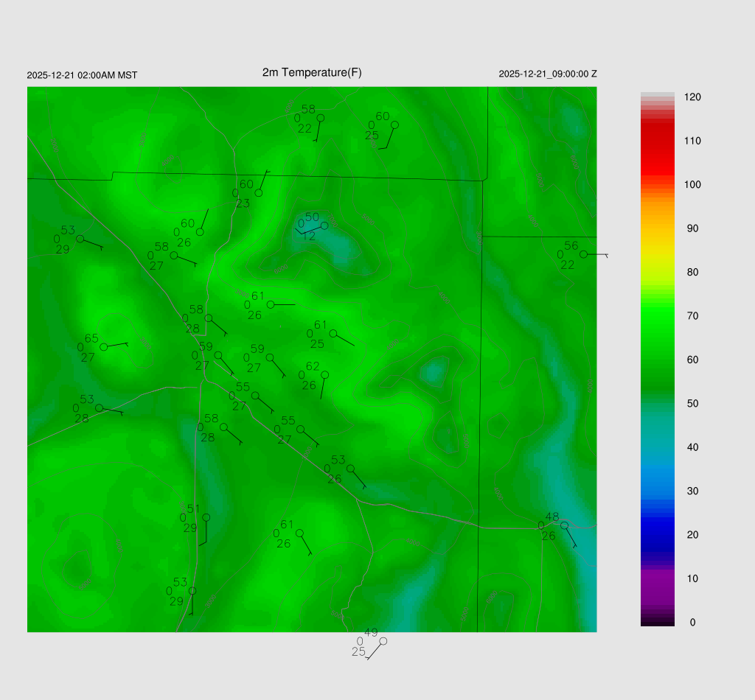Click the 09:00:00 Z UTC timestamp

[x=548, y=74]
